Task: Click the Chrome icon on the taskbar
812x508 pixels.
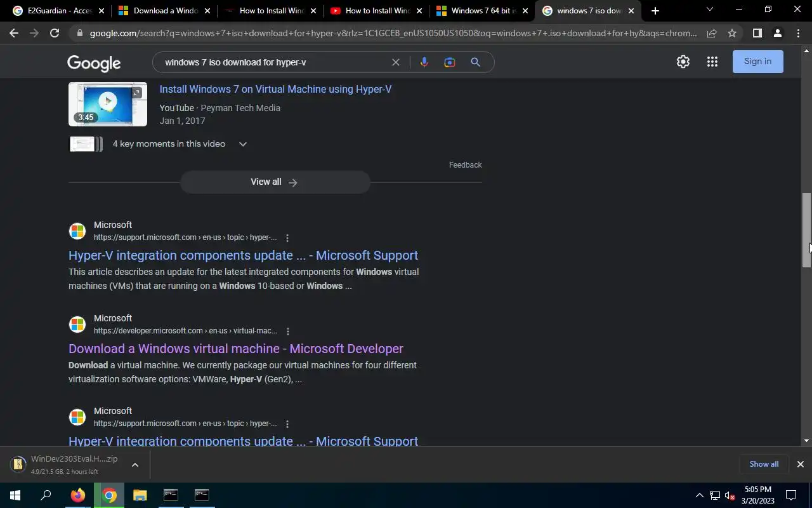Action: pos(109,495)
